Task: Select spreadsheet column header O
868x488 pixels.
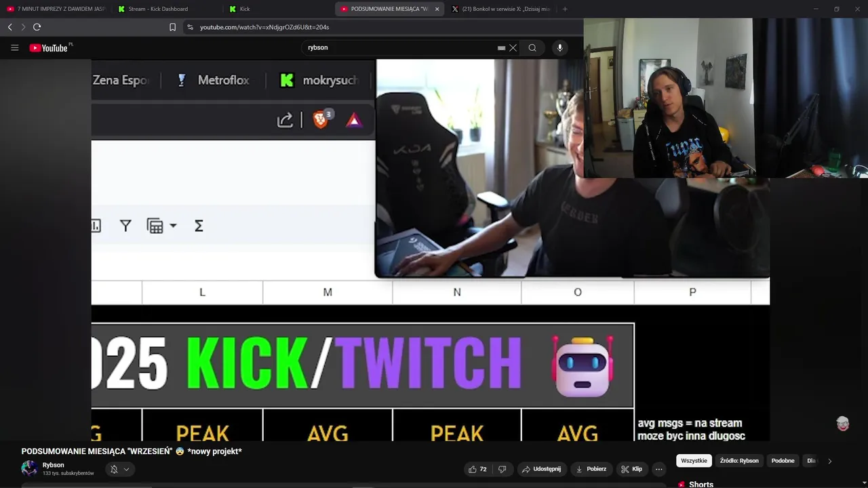Action: click(x=578, y=292)
